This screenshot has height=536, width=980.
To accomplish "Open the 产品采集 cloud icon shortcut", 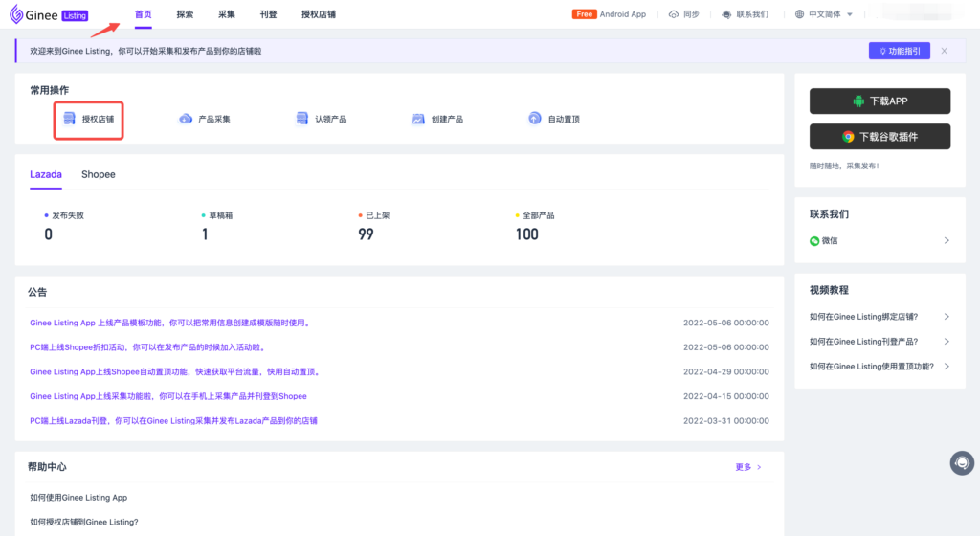I will tap(186, 119).
